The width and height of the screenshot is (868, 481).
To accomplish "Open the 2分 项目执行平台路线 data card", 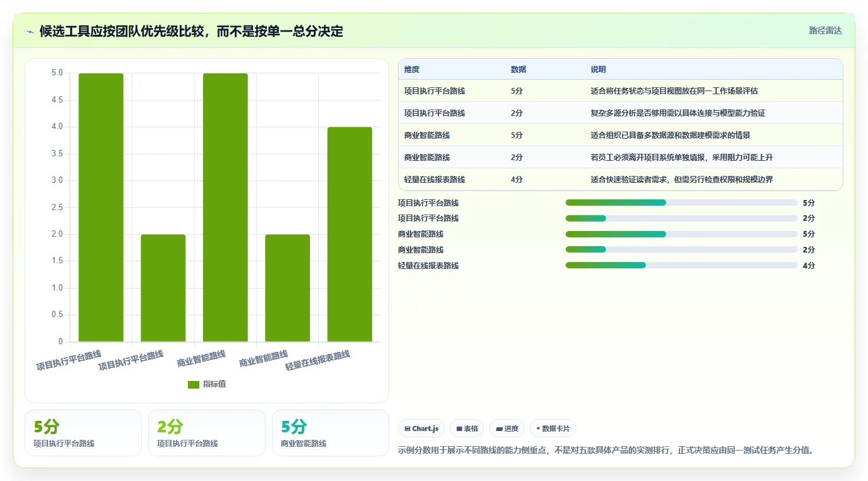I will pyautogui.click(x=207, y=433).
